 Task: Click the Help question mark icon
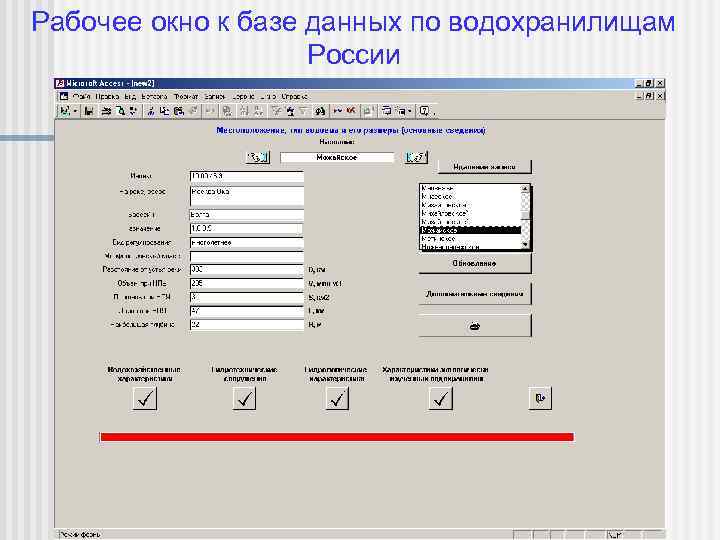(x=424, y=111)
